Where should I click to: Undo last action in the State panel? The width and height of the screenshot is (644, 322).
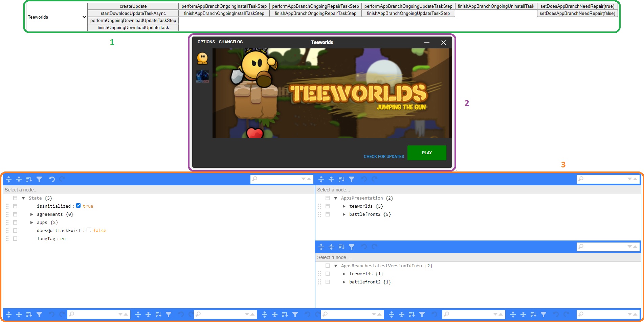click(x=52, y=179)
